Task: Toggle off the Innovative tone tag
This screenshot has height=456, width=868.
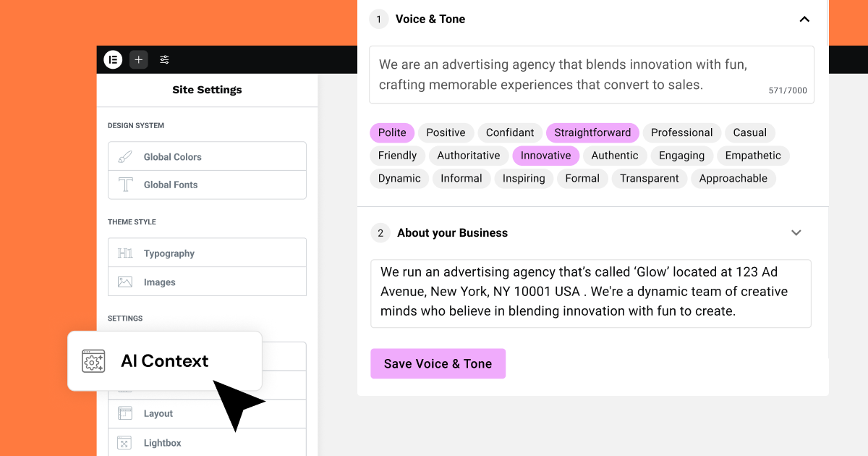Action: click(x=545, y=156)
